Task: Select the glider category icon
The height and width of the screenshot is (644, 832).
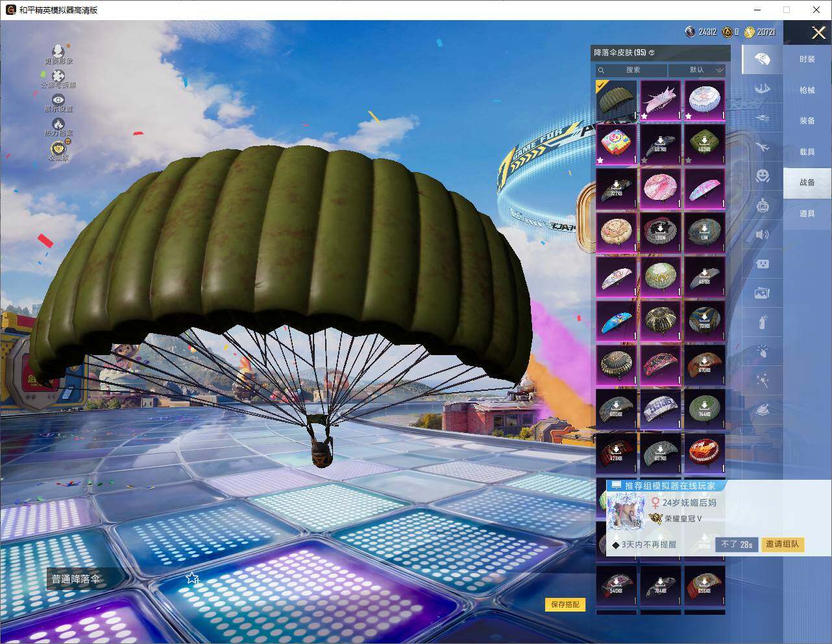Action: (763, 118)
